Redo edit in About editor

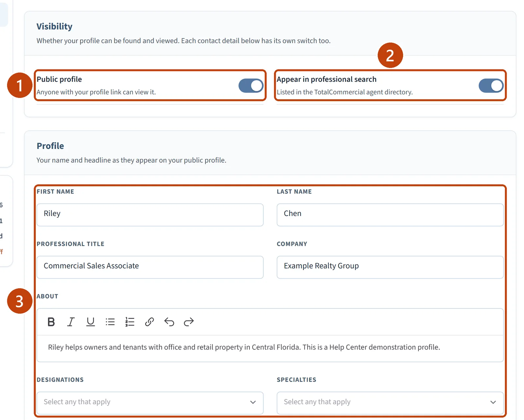(x=189, y=322)
